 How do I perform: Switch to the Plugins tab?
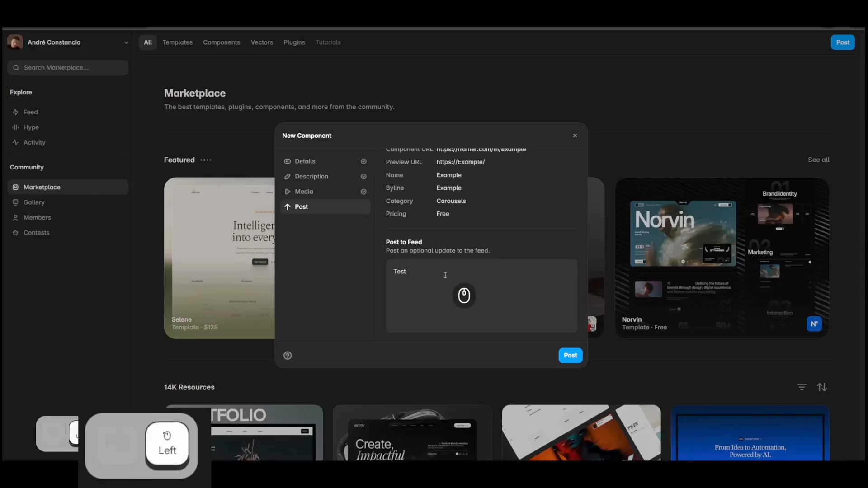[x=294, y=42]
